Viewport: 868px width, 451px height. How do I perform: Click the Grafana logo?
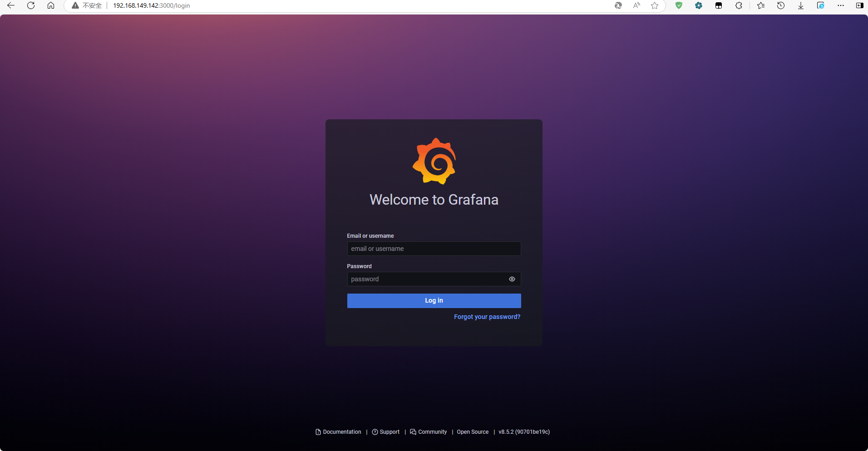pos(434,161)
